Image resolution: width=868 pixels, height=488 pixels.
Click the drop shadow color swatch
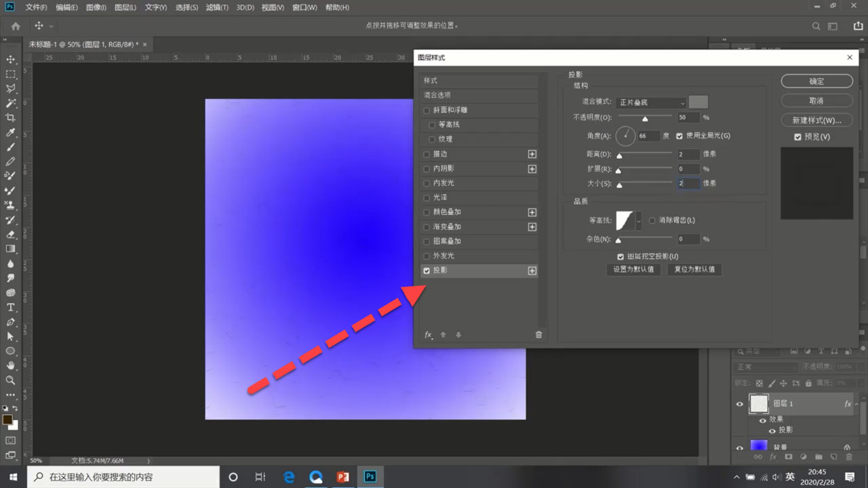(x=698, y=102)
